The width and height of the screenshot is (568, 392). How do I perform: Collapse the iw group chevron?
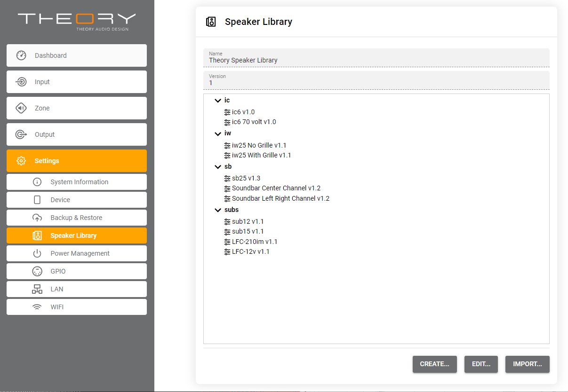[x=217, y=133]
